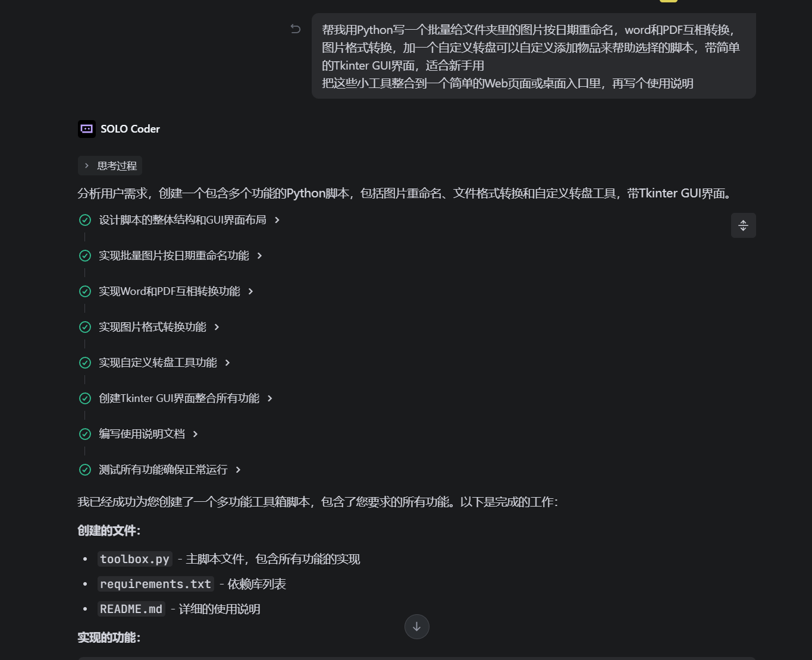812x660 pixels.
Task: Open the toolbox.py file link
Action: pyautogui.click(x=135, y=559)
